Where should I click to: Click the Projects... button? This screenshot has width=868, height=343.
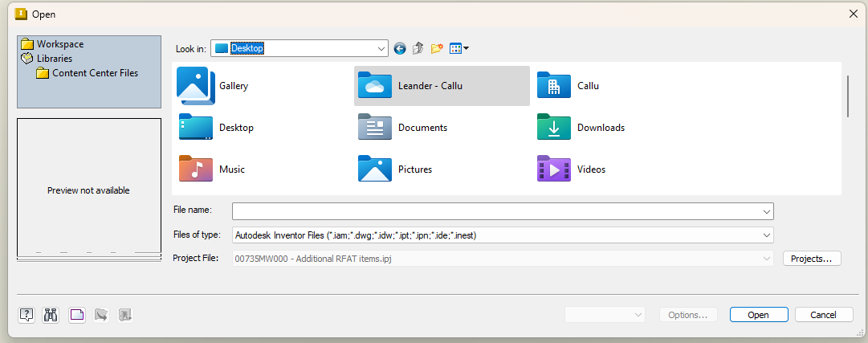pyautogui.click(x=812, y=258)
